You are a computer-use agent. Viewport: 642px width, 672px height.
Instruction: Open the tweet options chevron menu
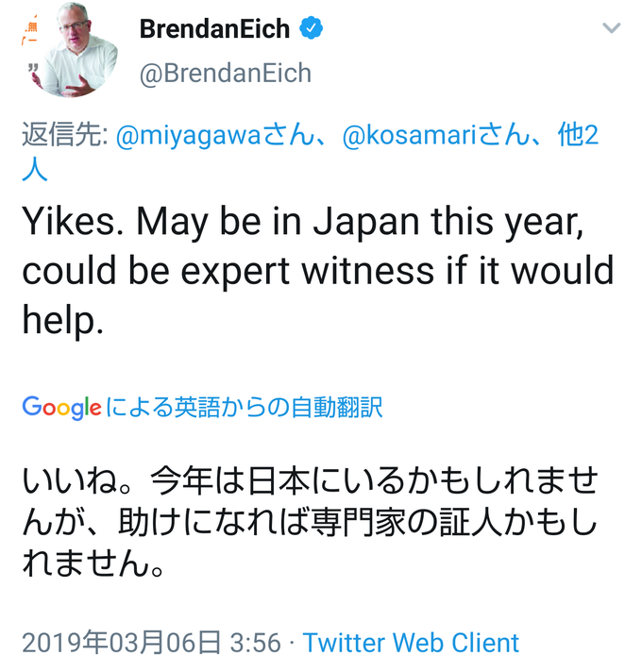(x=611, y=28)
